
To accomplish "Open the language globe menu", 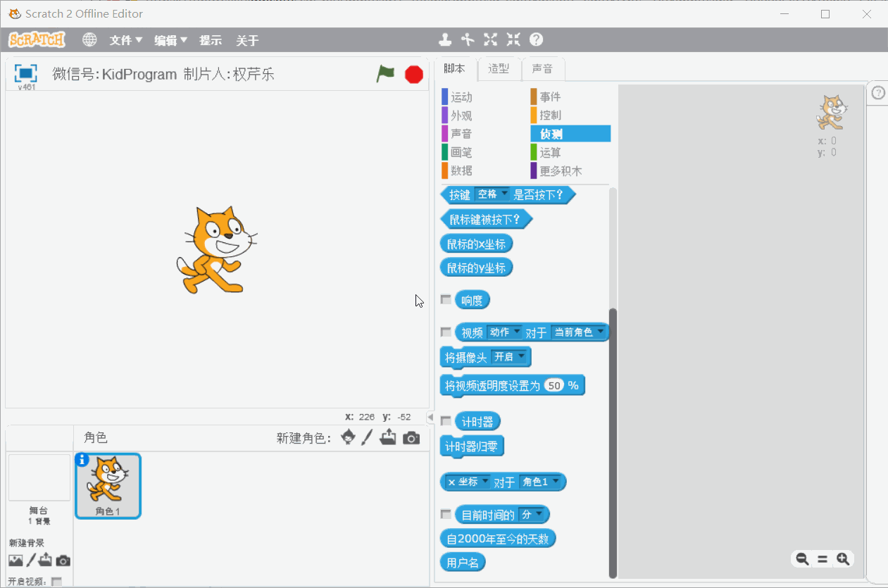I will click(89, 40).
